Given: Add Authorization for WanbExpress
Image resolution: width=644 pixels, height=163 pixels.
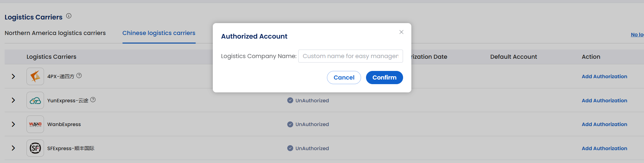Looking at the screenshot, I should [x=604, y=124].
